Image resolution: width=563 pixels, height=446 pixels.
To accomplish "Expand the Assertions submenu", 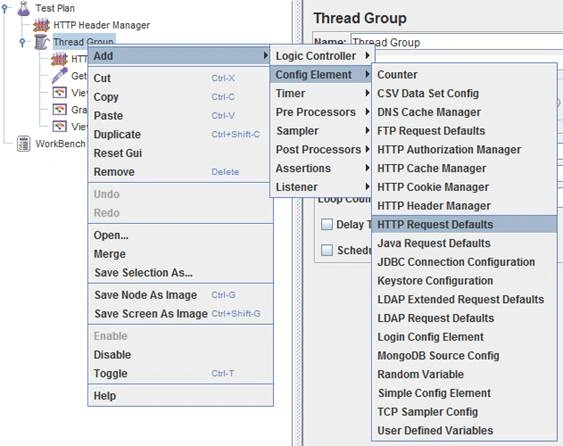I will pyautogui.click(x=322, y=168).
